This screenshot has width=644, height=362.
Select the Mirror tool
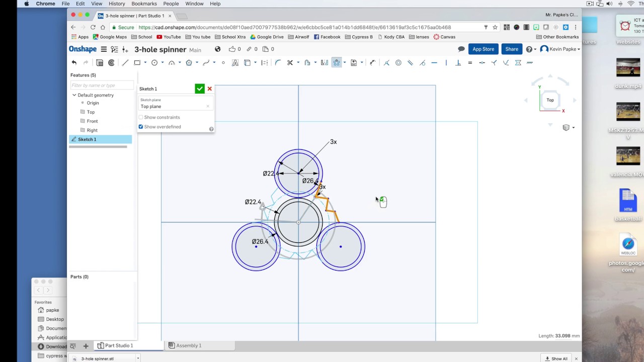point(324,63)
